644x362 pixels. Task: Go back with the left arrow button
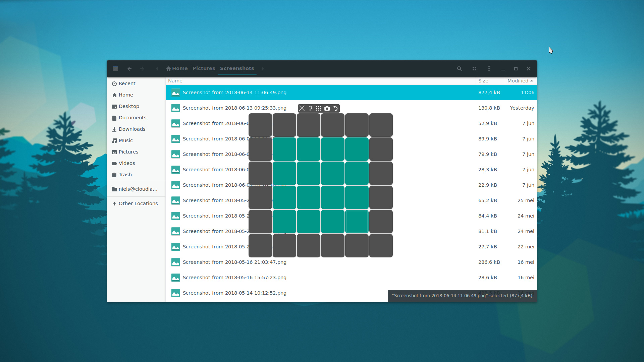tap(129, 69)
